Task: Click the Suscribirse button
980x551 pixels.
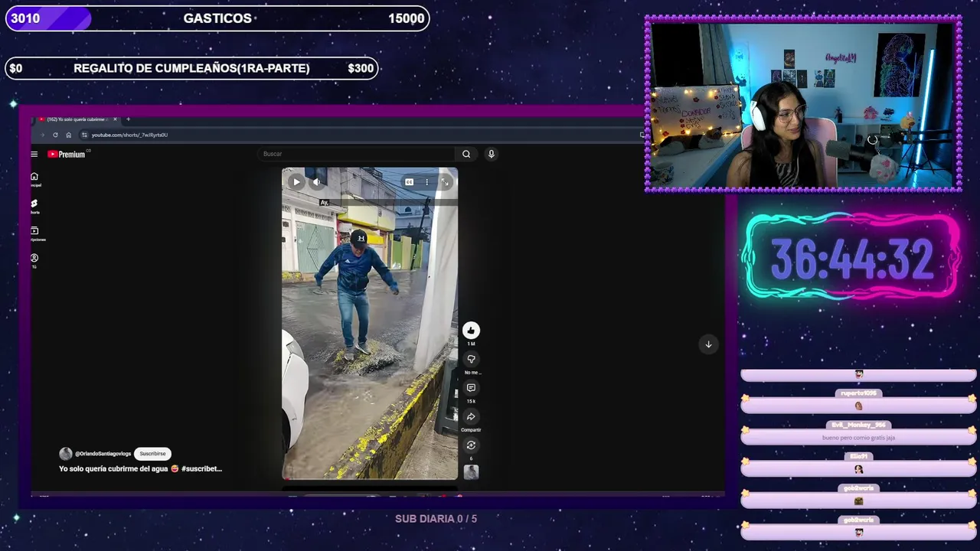Action: (152, 454)
